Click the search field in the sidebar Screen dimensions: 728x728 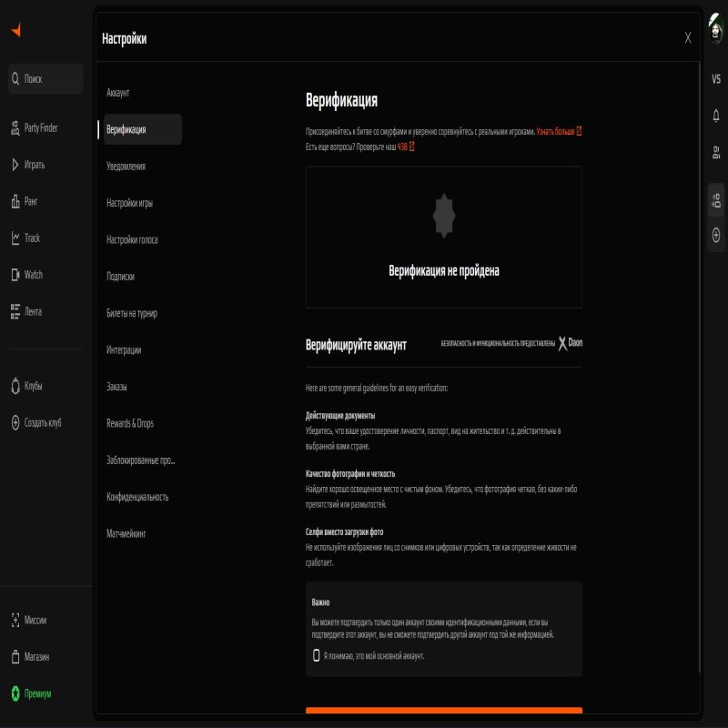tap(45, 79)
